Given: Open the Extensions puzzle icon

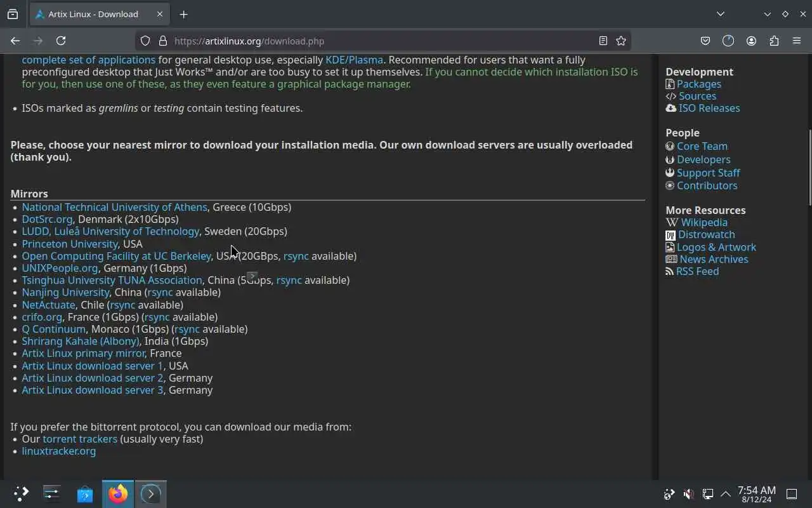Looking at the screenshot, I should click(774, 41).
